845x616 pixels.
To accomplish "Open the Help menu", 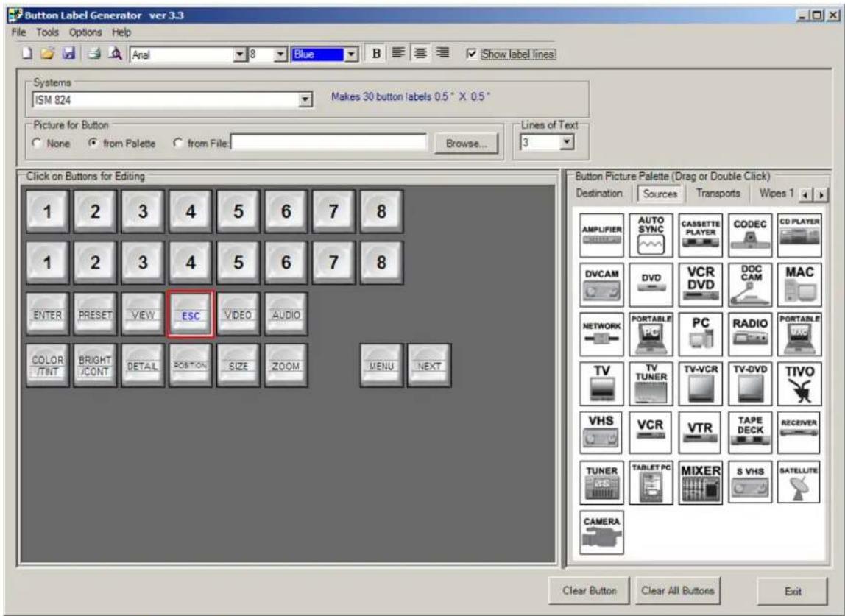I will tap(121, 32).
